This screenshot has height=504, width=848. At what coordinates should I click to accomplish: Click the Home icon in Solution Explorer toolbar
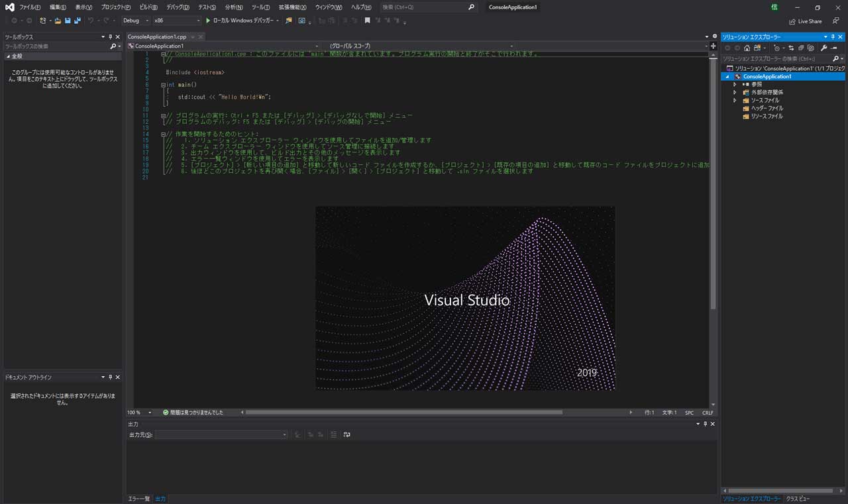click(747, 48)
